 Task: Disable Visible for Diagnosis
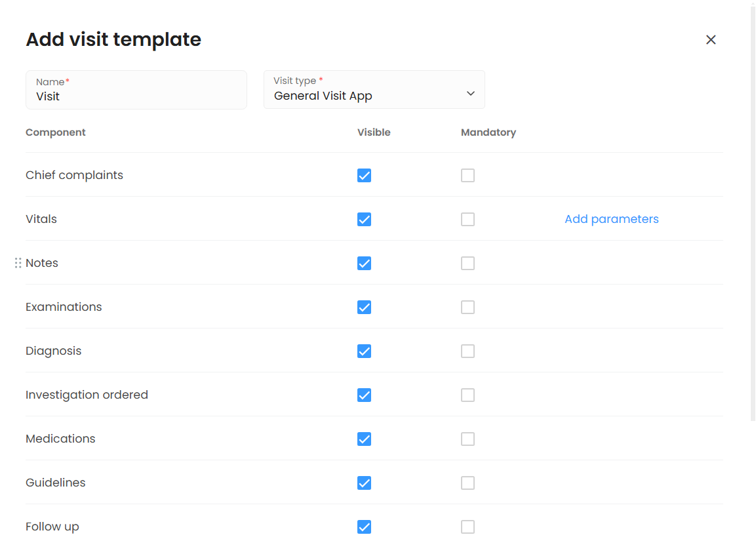point(365,351)
